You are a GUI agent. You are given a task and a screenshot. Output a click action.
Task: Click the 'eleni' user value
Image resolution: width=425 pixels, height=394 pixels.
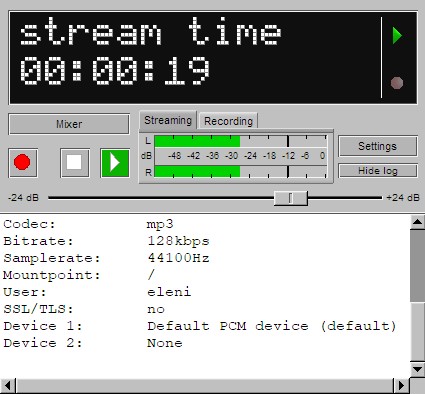coord(169,292)
